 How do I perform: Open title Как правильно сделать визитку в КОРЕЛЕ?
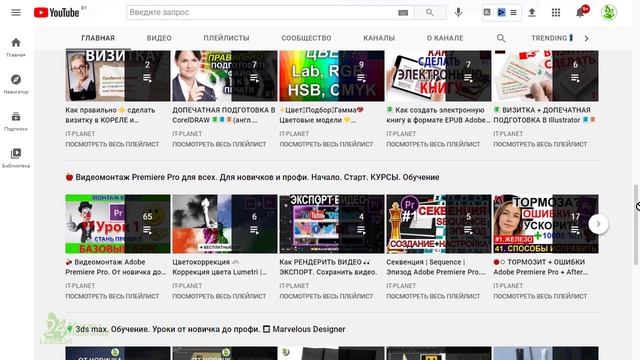(110, 115)
